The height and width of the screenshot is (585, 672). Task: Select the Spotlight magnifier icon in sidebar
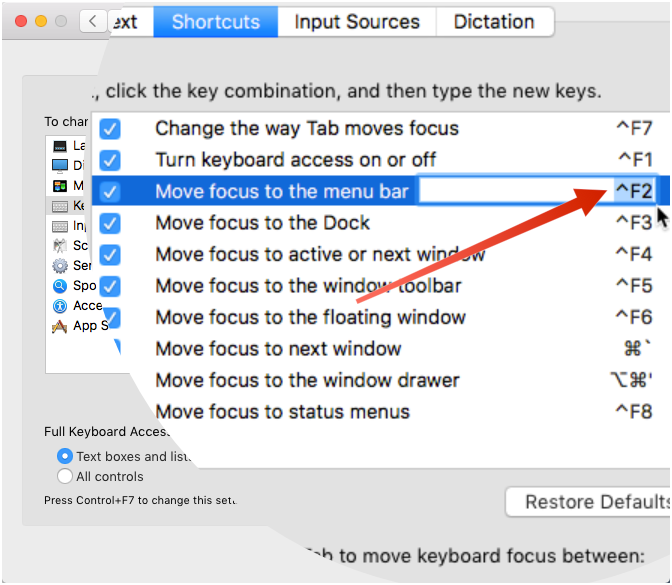pos(60,286)
